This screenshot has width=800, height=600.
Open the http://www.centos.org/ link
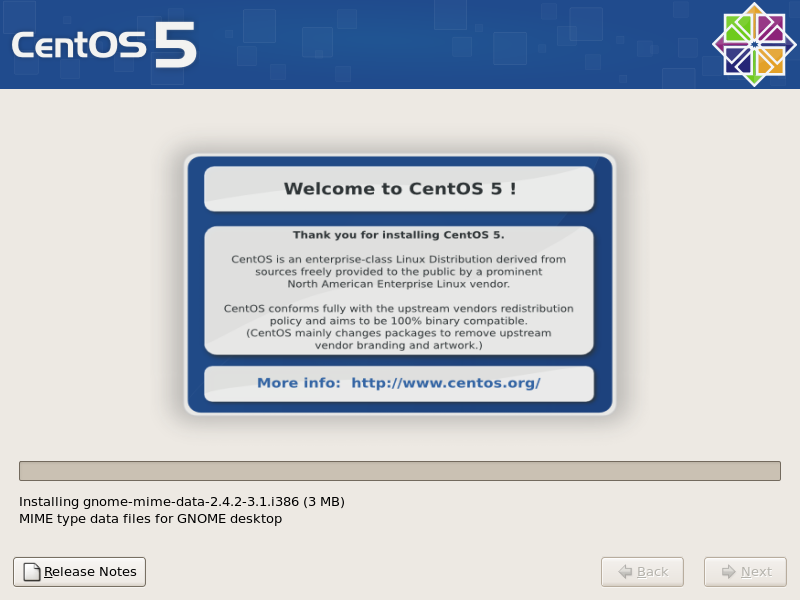click(445, 383)
